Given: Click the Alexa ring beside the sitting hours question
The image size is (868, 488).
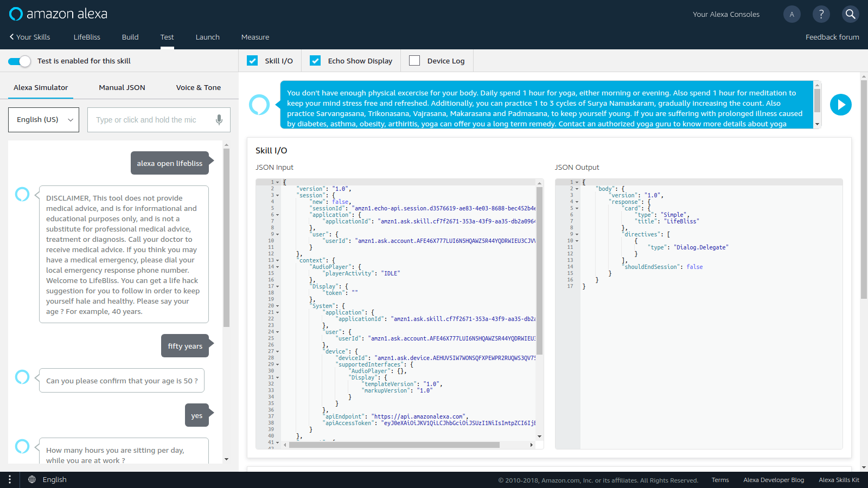Looking at the screenshot, I should point(22,446).
